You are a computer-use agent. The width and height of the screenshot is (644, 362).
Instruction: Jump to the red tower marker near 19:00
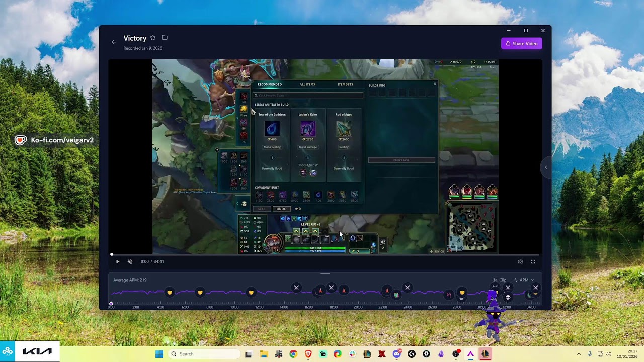tap(344, 290)
